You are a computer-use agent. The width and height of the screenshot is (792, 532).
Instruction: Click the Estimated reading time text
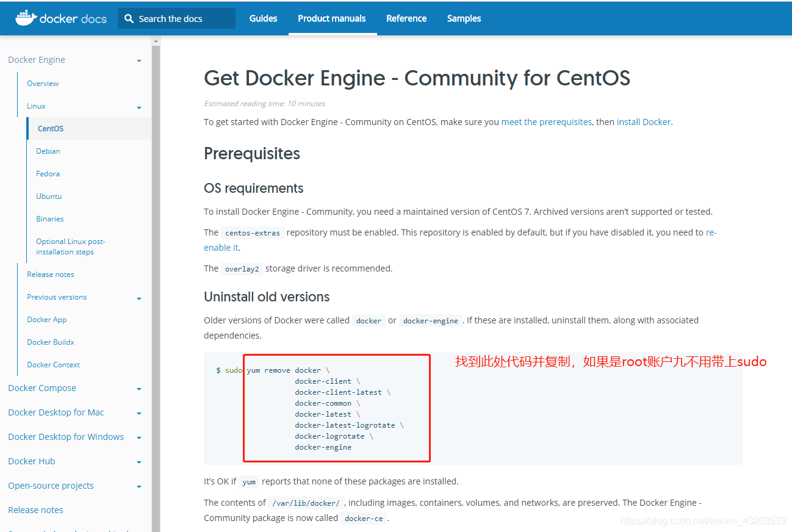(x=264, y=104)
